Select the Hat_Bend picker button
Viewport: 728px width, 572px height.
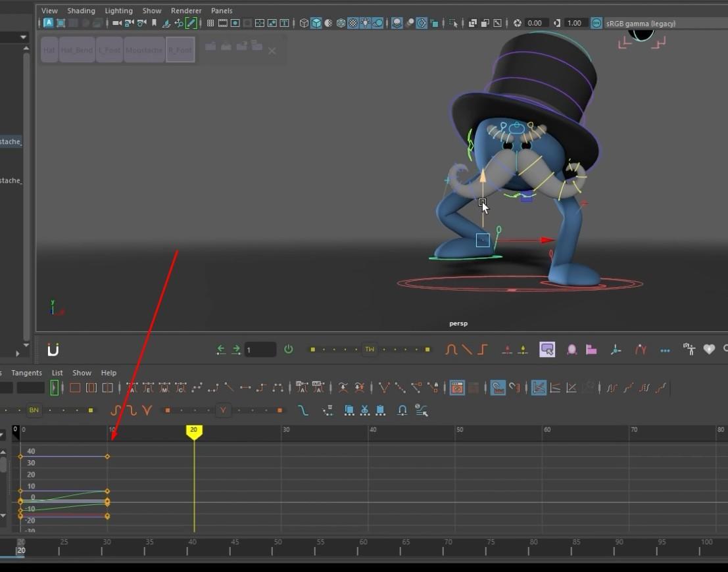click(77, 50)
